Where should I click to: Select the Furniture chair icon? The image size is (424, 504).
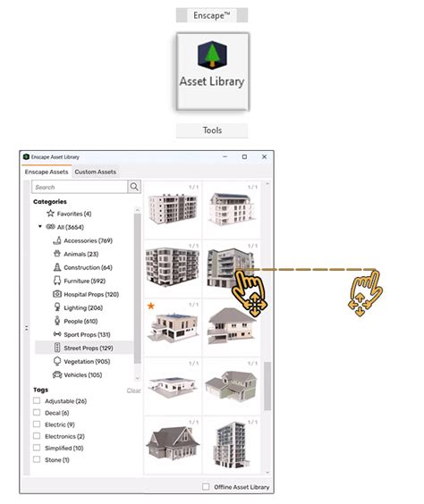pyautogui.click(x=57, y=281)
